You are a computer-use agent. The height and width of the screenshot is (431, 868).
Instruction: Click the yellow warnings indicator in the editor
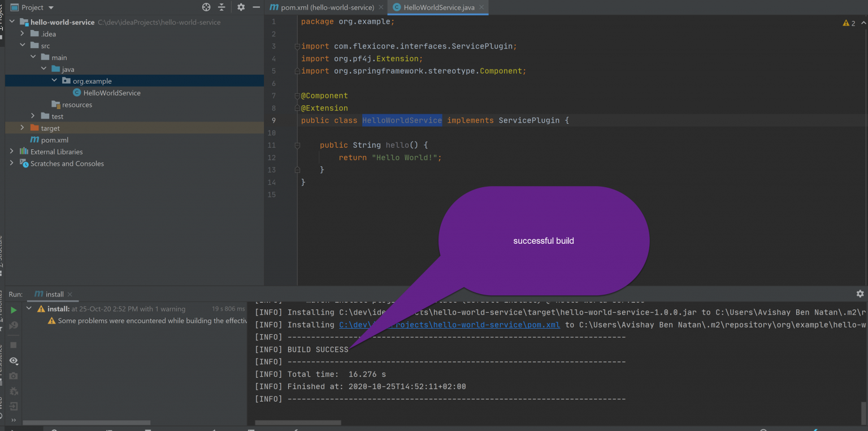pos(849,23)
